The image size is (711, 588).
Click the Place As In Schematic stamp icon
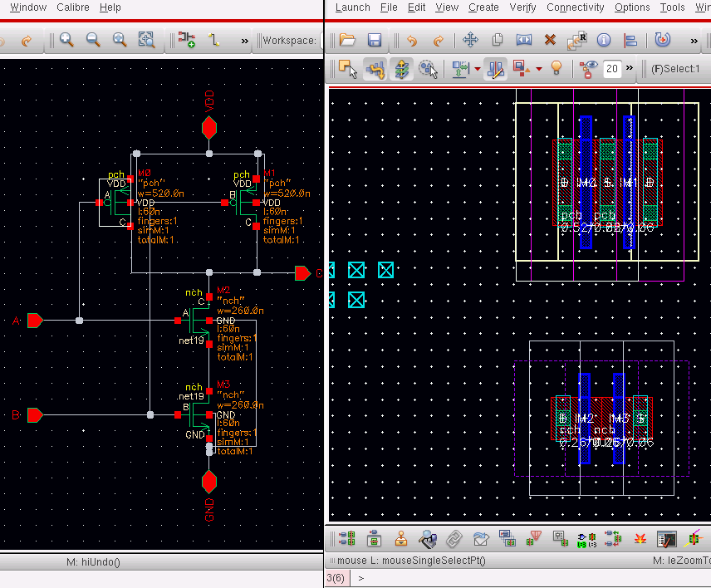401,538
